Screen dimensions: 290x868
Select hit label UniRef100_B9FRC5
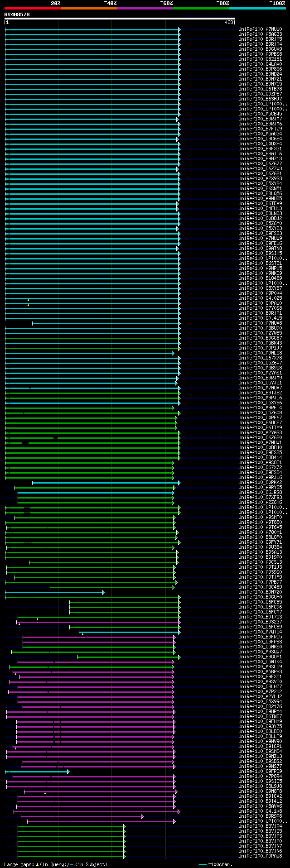(260, 637)
